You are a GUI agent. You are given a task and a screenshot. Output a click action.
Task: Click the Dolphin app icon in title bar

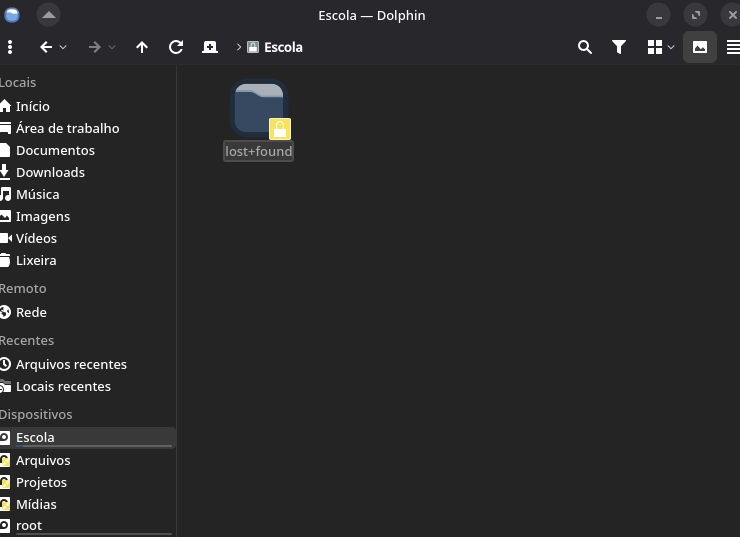[x=12, y=15]
